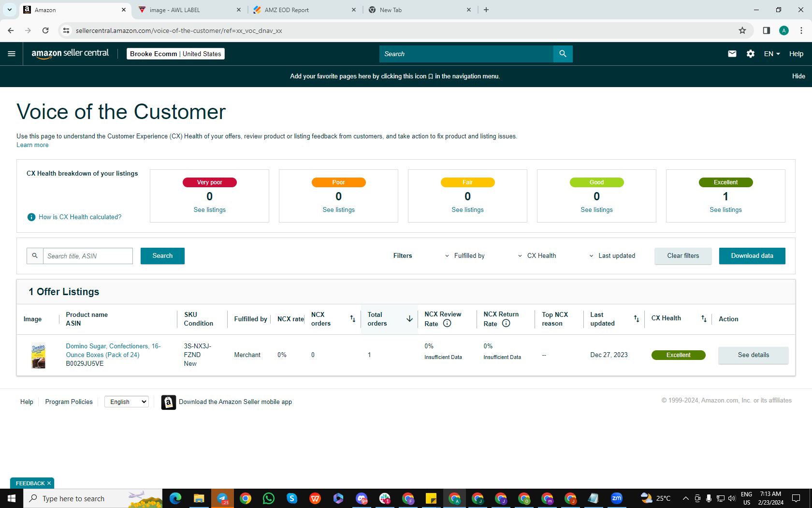Image resolution: width=812 pixels, height=508 pixels.
Task: Click the Download data button
Action: (x=752, y=256)
